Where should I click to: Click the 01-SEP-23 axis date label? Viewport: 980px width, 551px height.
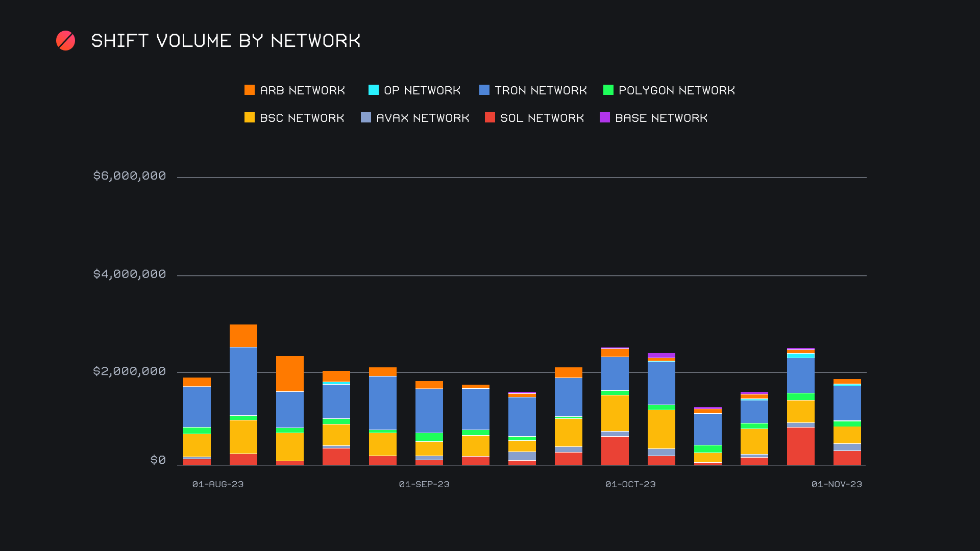(424, 484)
